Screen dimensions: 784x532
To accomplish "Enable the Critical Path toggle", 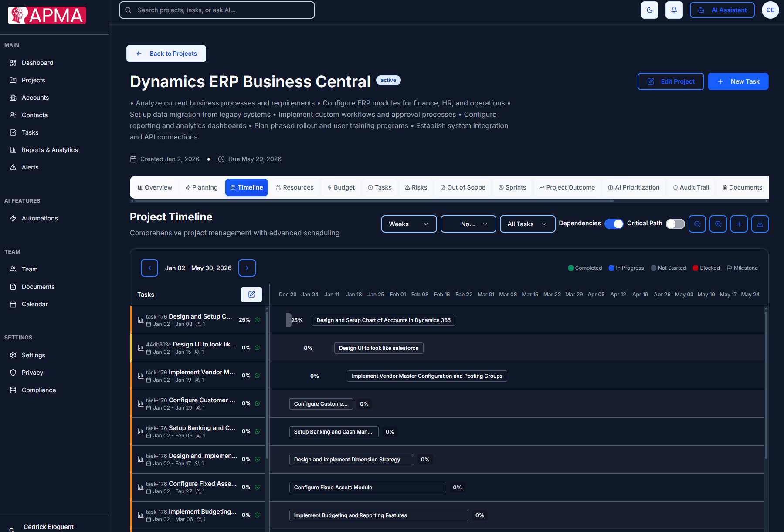I will point(675,224).
